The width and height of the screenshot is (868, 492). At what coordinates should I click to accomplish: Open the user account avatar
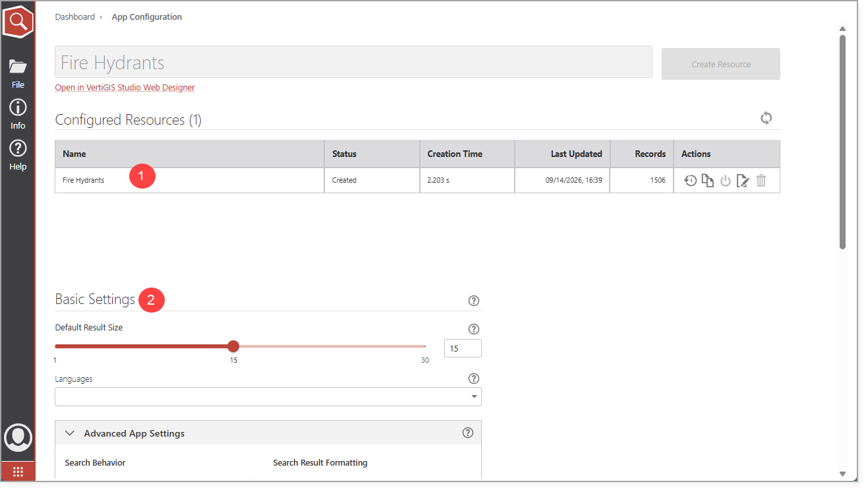coord(18,438)
